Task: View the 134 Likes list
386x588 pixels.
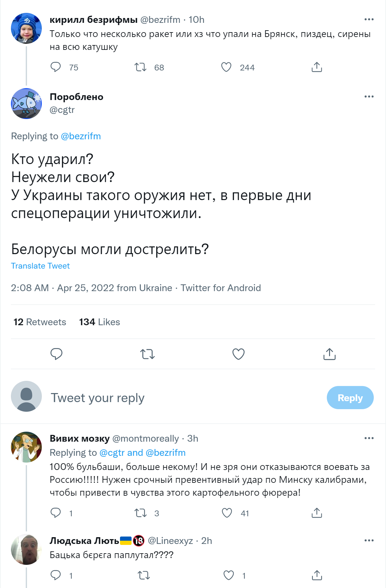Action: tap(99, 322)
